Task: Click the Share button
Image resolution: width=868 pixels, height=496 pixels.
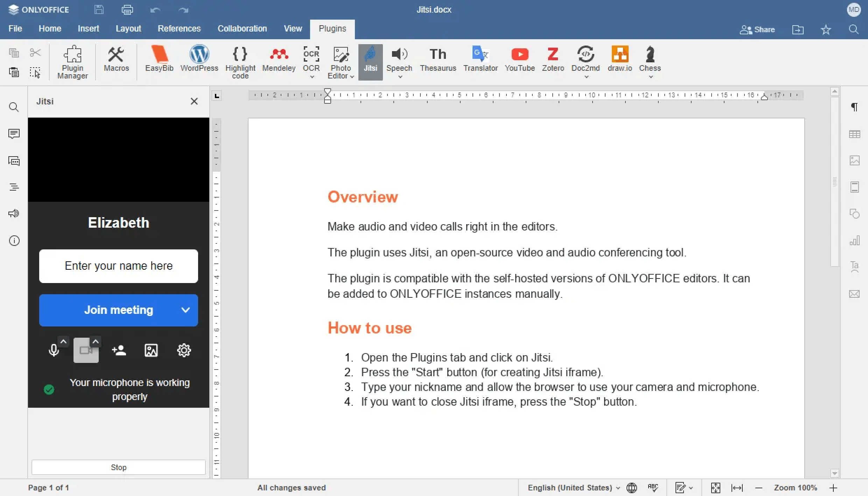Action: tap(757, 30)
